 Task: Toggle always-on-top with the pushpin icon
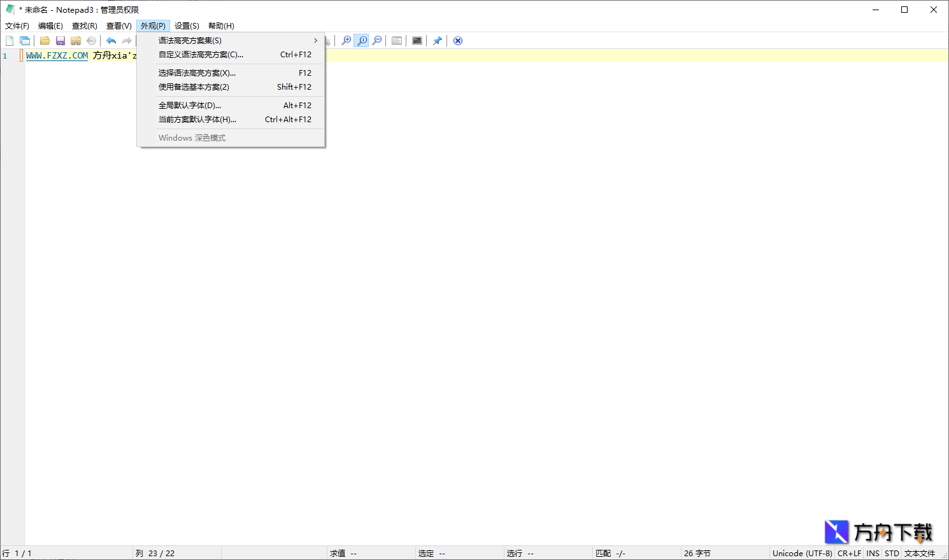pos(438,40)
